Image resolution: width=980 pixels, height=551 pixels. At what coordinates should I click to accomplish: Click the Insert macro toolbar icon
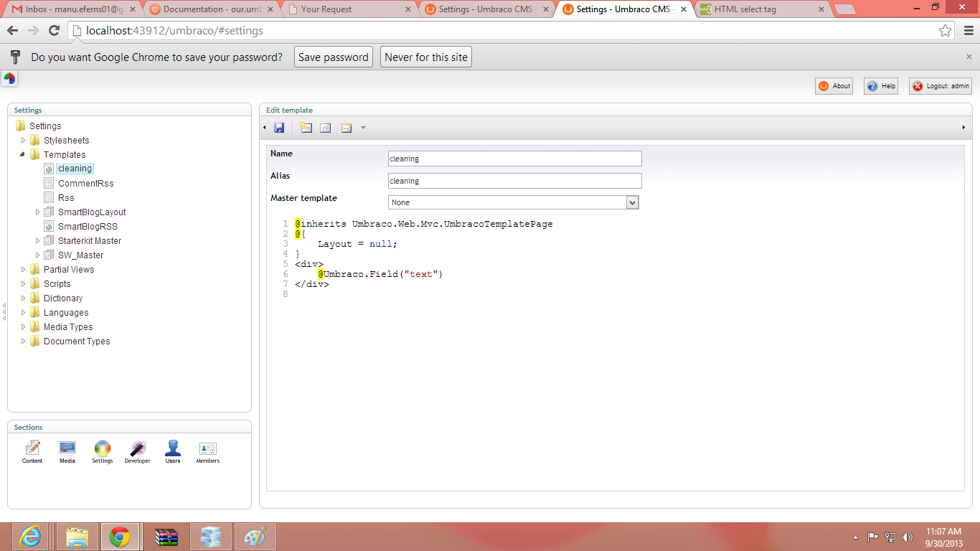[347, 128]
